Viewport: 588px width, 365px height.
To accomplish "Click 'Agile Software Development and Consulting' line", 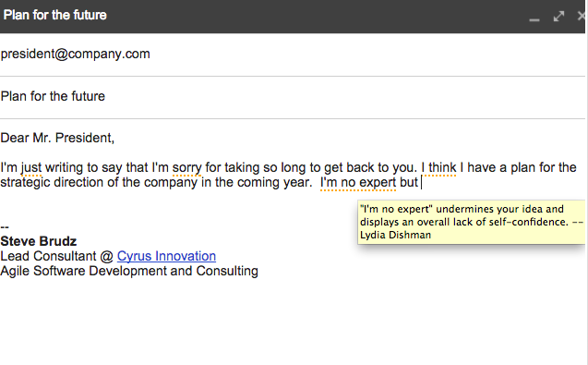I will pyautogui.click(x=129, y=271).
